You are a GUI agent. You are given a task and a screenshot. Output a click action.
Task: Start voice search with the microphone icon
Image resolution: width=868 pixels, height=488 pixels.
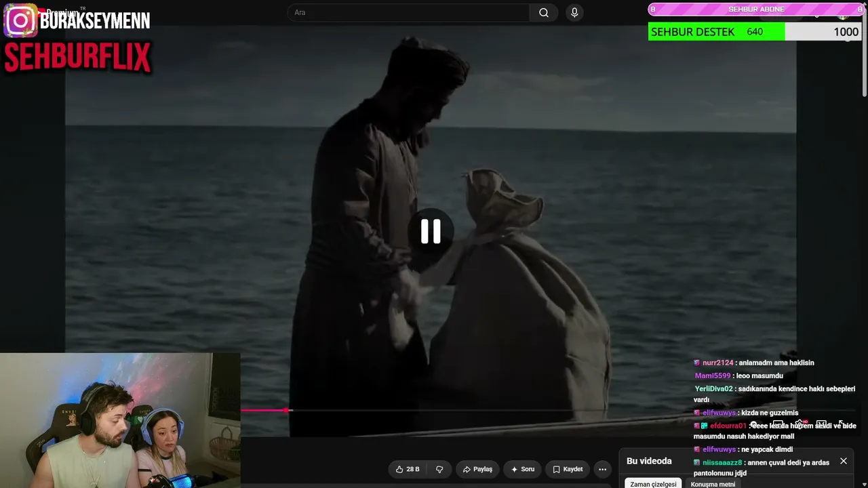point(574,12)
